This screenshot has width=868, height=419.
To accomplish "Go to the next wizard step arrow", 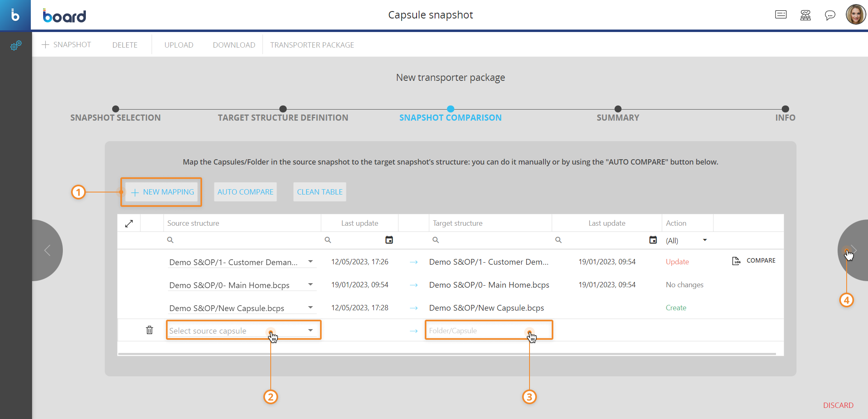I will (x=854, y=250).
